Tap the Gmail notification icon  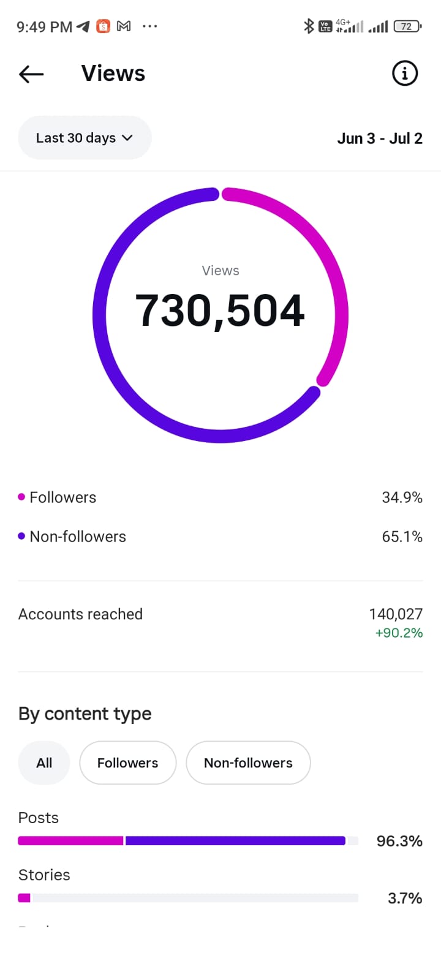pyautogui.click(x=124, y=26)
